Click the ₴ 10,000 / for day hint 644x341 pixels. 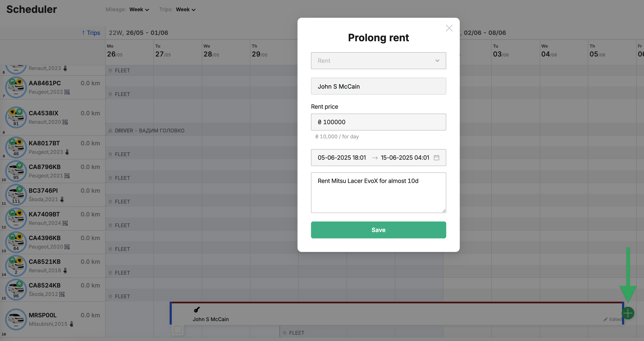click(337, 136)
